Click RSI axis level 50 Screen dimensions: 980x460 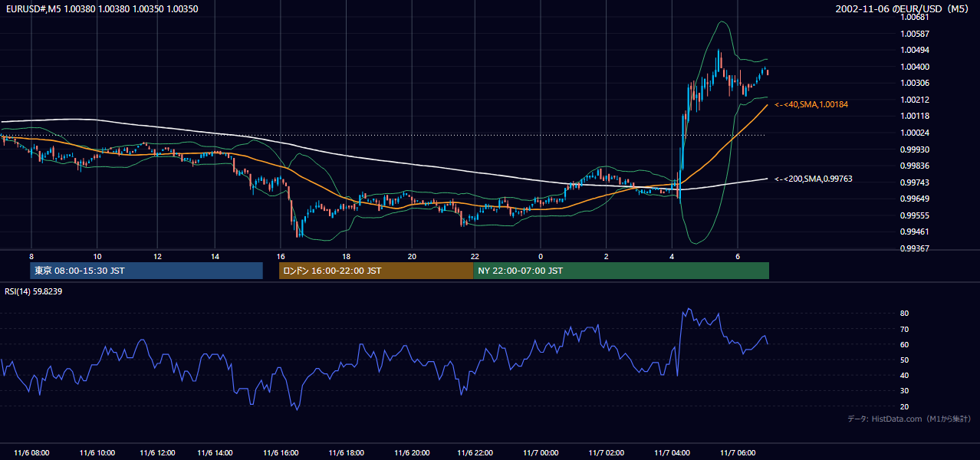(x=904, y=360)
